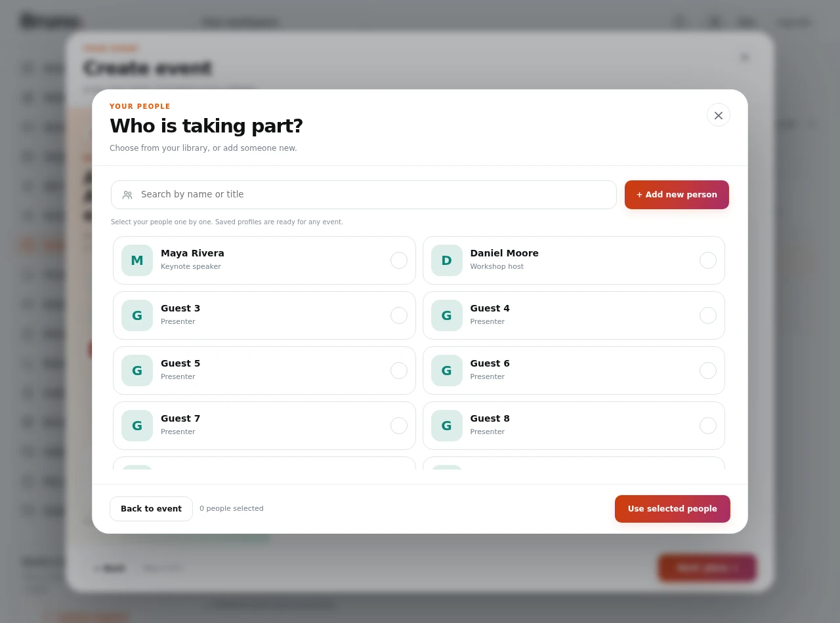The height and width of the screenshot is (623, 840).
Task: Select Guest 7's selection circle
Action: 399,426
